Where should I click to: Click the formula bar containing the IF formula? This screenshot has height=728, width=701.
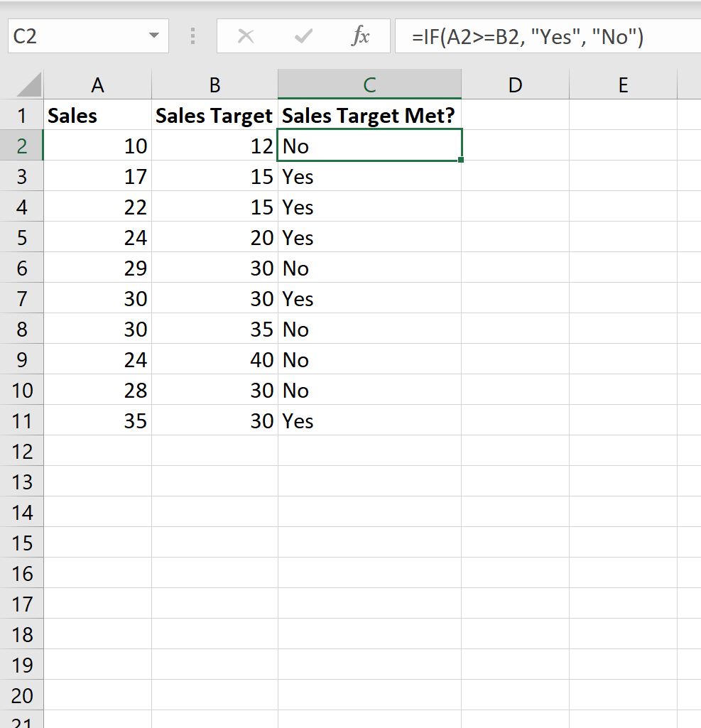[x=548, y=36]
